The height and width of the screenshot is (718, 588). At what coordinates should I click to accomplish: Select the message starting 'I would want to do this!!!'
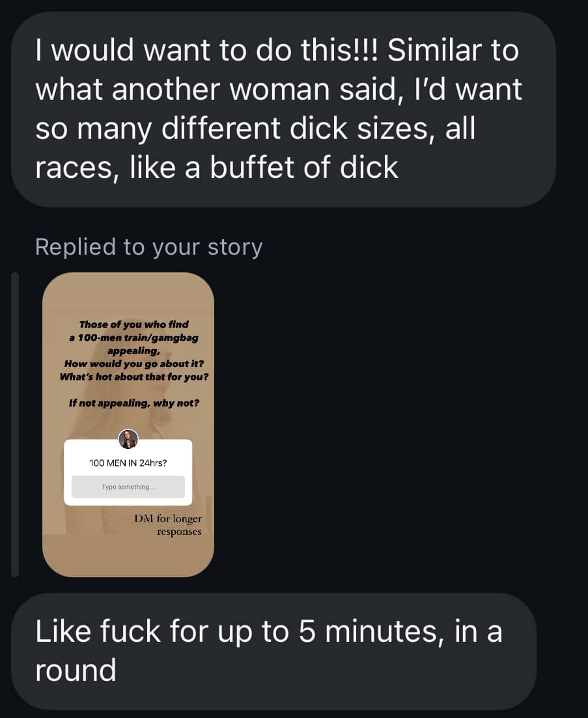point(283,109)
